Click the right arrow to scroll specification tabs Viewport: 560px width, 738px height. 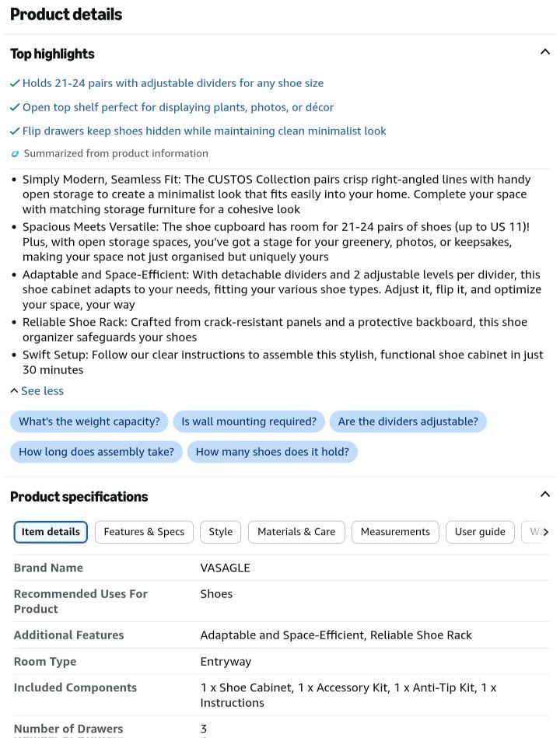pos(545,532)
